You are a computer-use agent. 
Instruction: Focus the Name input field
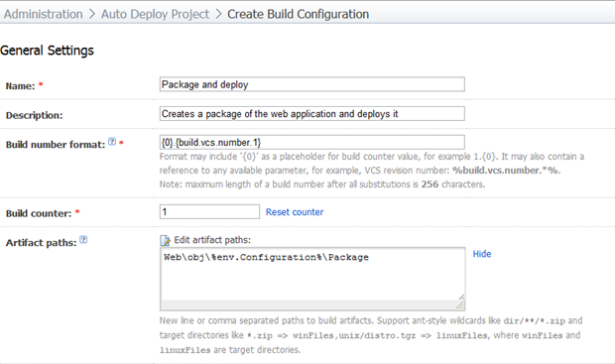(312, 84)
